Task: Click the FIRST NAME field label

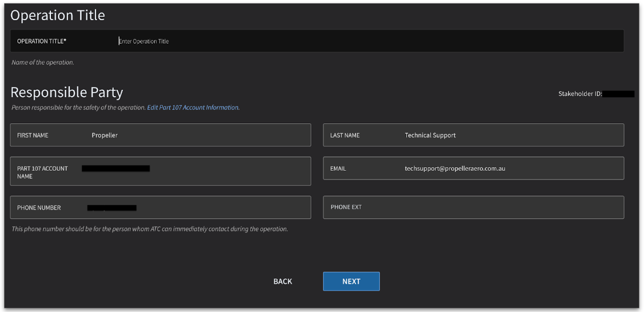Action: pyautogui.click(x=33, y=135)
